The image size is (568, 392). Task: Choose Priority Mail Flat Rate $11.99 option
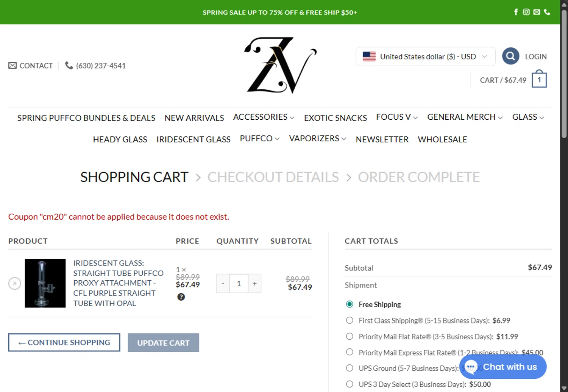pos(350,336)
